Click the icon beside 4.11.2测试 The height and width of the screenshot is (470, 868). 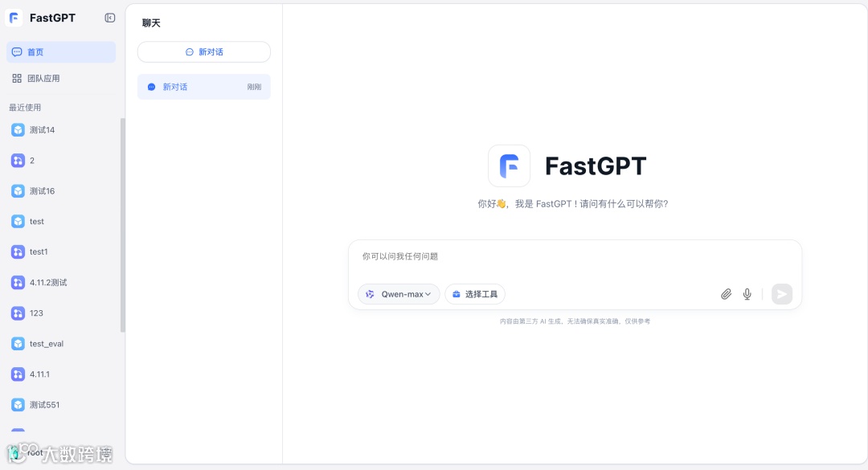point(18,282)
